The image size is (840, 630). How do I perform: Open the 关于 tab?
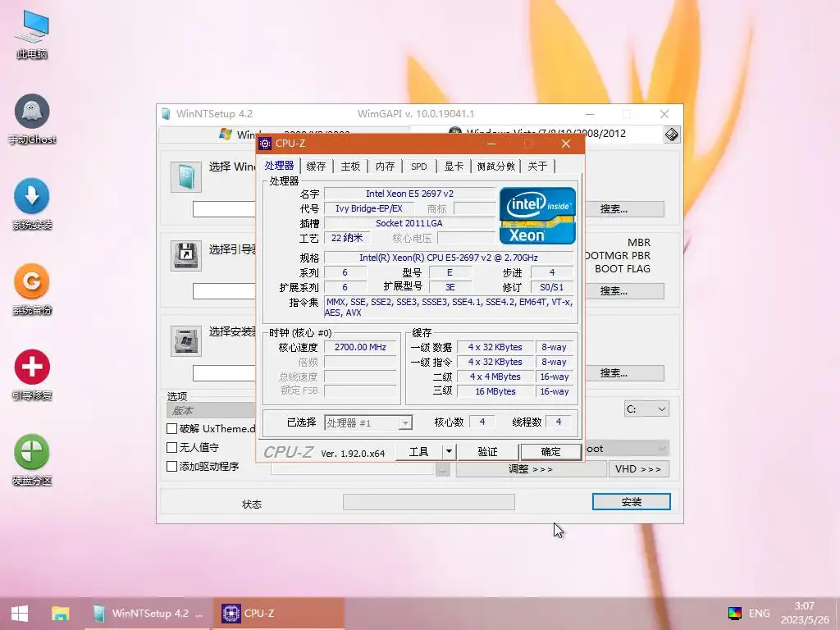tap(537, 166)
